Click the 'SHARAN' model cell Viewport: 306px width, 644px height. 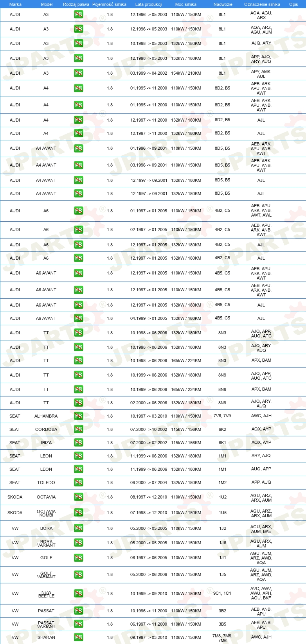(46, 637)
